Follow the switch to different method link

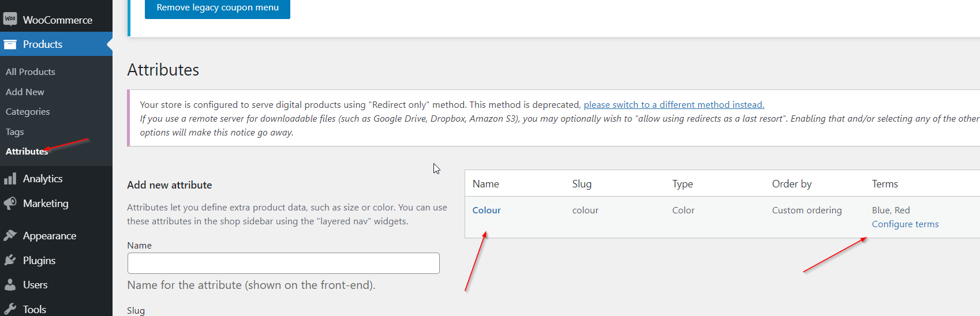pyautogui.click(x=674, y=104)
